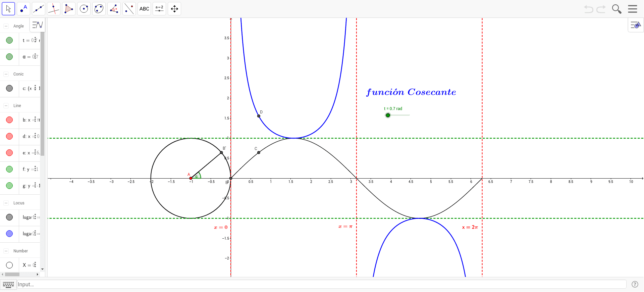Screen dimensions: 644x292
Task: Click the 't = 0.7 rad' slider label
Action: [393, 109]
